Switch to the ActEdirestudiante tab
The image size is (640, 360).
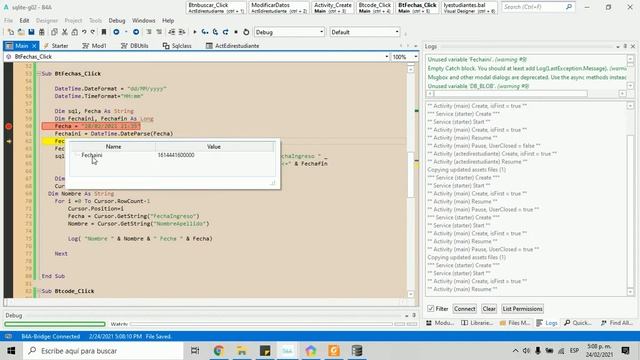(233, 46)
